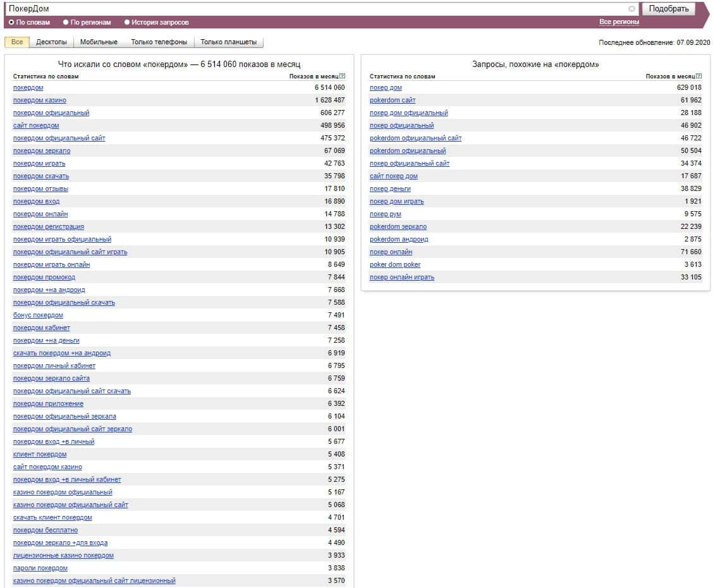This screenshot has width=713, height=588.
Task: Clear the search field with the X icon
Action: point(631,9)
